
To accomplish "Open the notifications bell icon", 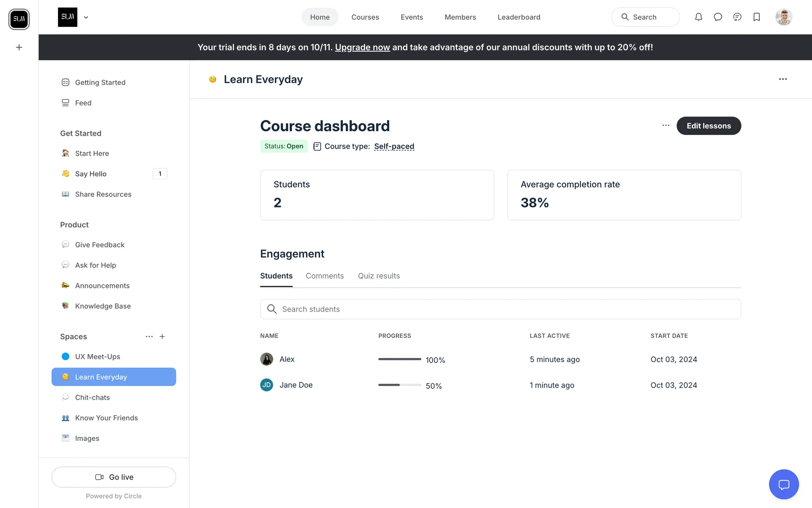I will point(698,17).
